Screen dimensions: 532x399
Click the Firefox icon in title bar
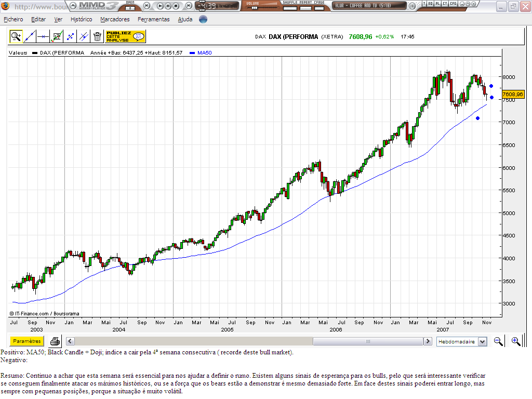pos(5,6)
